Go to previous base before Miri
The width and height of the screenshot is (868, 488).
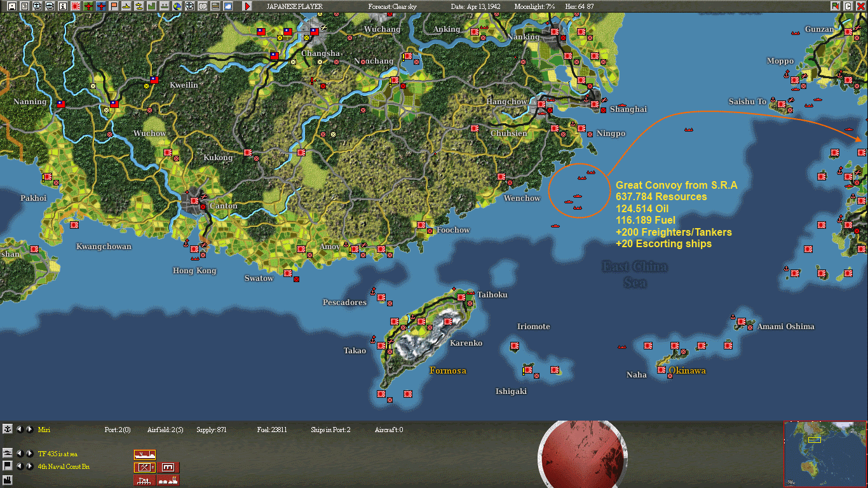[19, 430]
